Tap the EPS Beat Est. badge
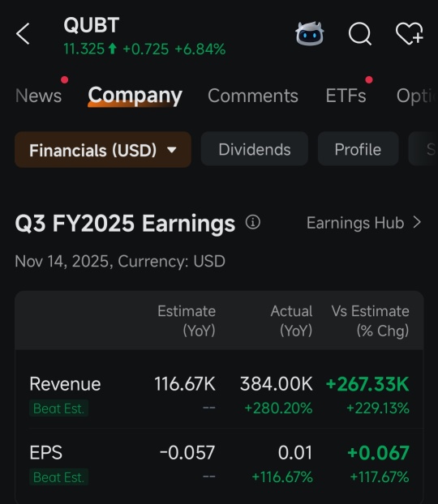 click(58, 477)
